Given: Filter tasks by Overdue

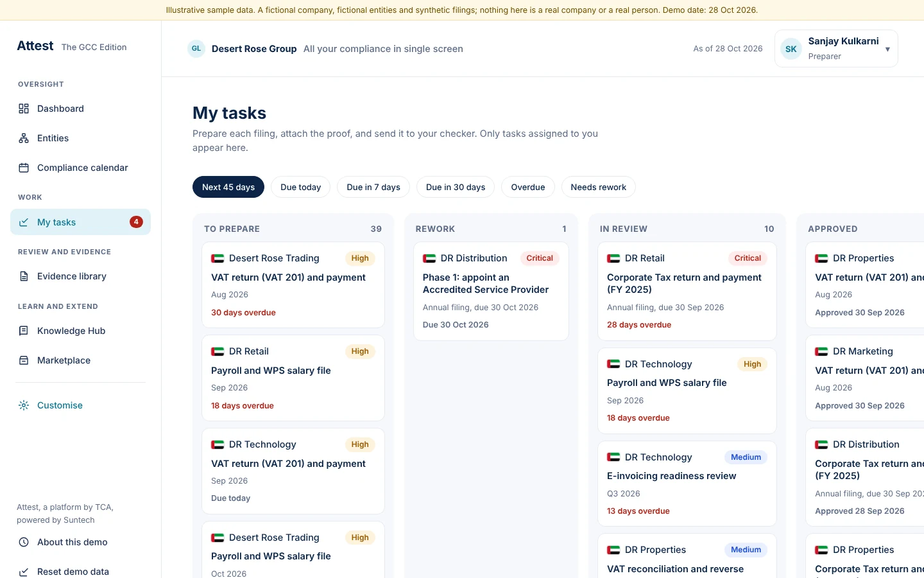Looking at the screenshot, I should pos(528,187).
